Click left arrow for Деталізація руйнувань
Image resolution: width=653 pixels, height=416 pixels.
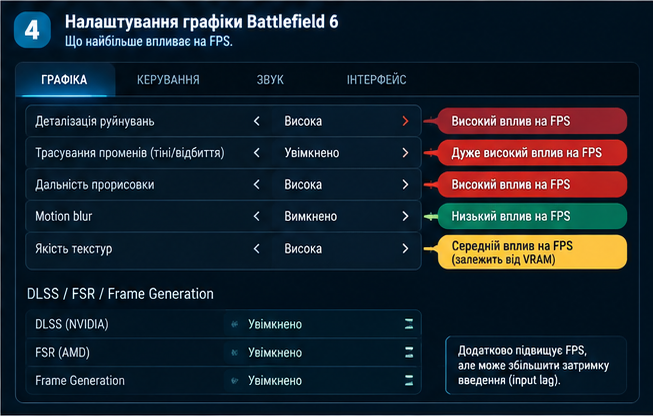[257, 121]
